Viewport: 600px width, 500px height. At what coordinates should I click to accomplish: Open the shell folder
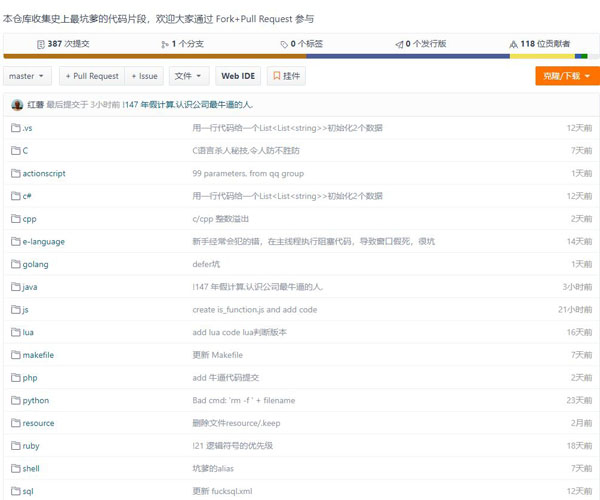(x=31, y=469)
